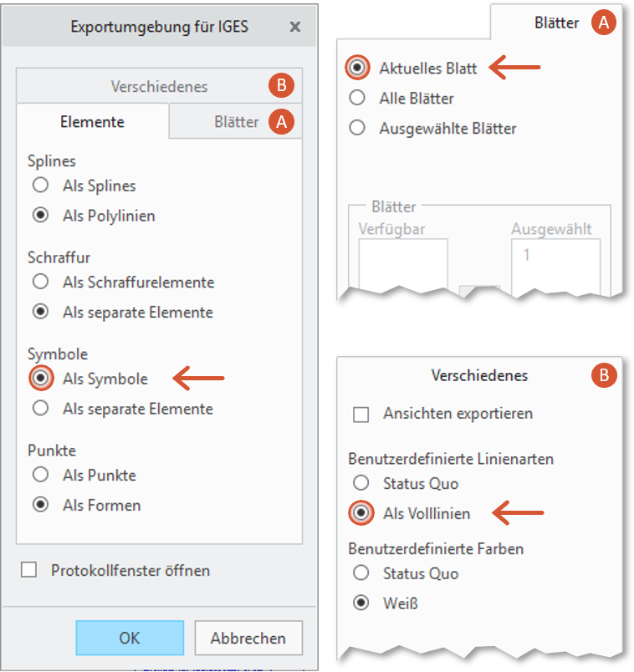This screenshot has height=672, width=634.
Task: Choose the Als Splines radio option
Action: (x=41, y=186)
